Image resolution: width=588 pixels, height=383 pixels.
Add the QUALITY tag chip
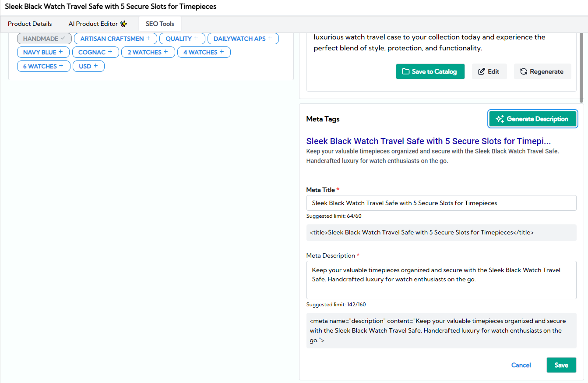click(x=182, y=39)
